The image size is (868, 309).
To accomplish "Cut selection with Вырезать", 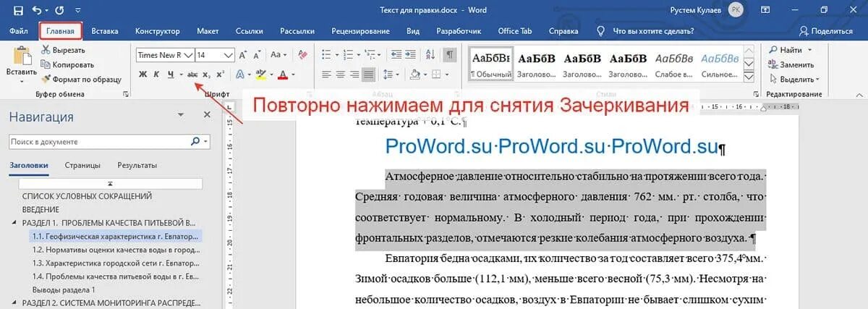I will (x=64, y=50).
